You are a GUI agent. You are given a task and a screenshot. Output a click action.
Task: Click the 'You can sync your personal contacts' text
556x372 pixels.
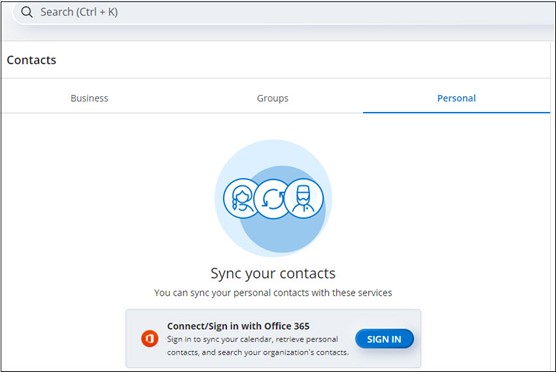(x=273, y=293)
